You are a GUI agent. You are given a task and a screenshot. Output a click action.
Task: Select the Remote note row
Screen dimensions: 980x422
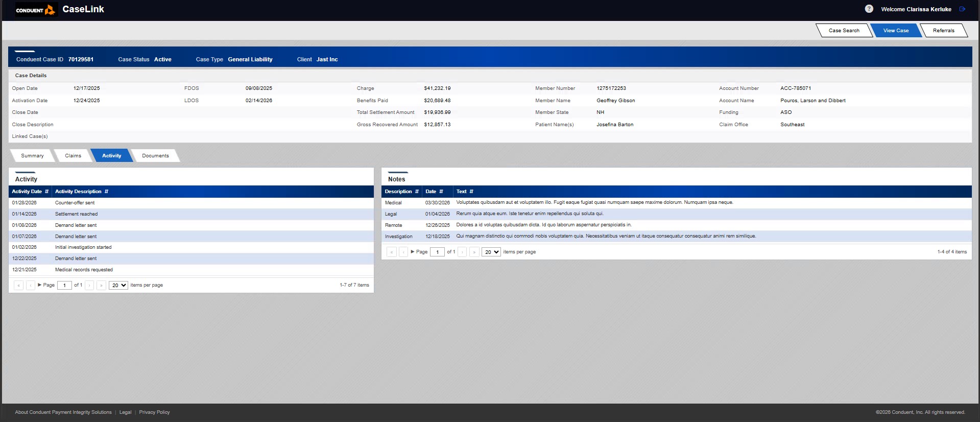[677, 225]
